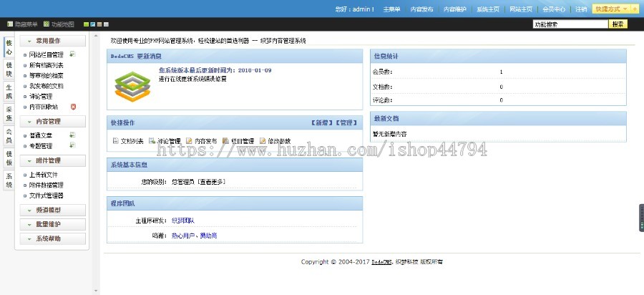This screenshot has height=295, width=644.
Task: Click the 隐藏菜单 hide menu icon
Action: [x=10, y=24]
